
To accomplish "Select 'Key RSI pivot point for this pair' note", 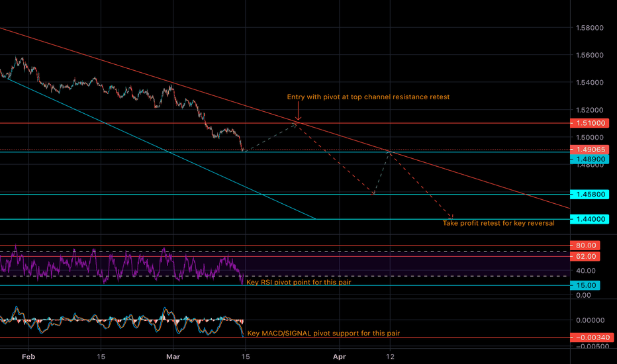I will click(x=299, y=282).
